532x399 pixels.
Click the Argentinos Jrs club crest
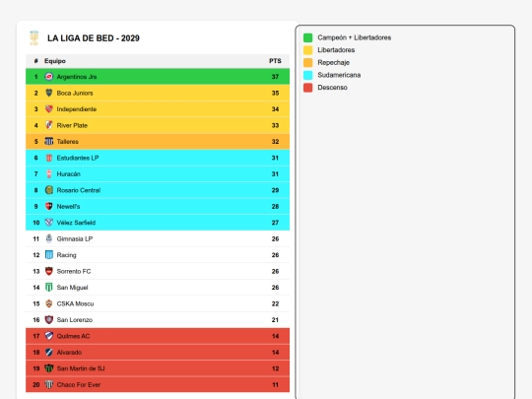click(x=49, y=77)
